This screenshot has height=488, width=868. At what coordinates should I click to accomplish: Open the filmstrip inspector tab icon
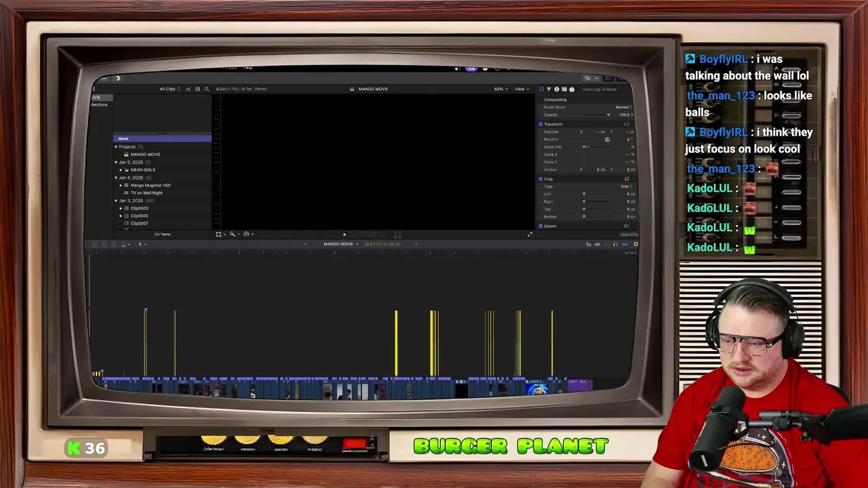pos(564,89)
